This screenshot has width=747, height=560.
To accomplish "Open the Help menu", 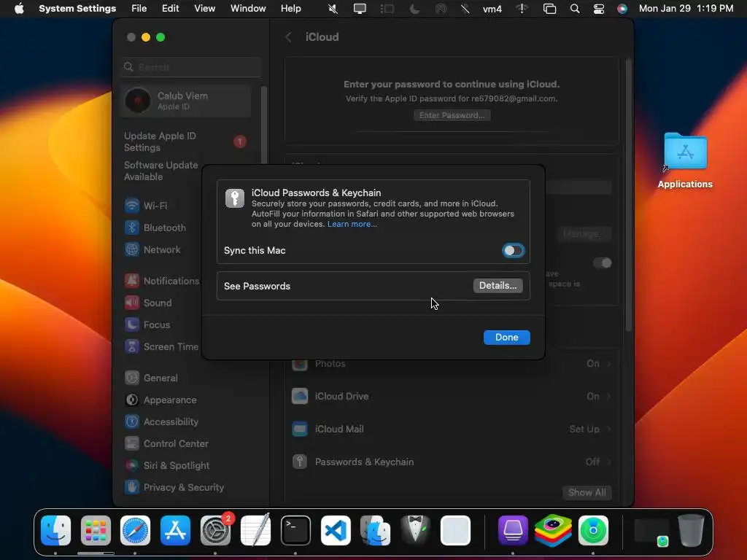I will coord(290,9).
